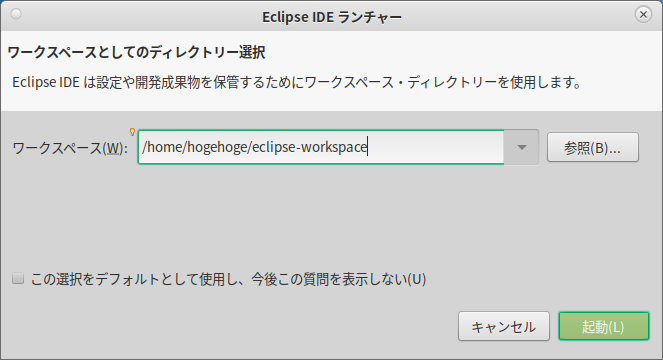Open the workspace path dropdown list

point(521,147)
